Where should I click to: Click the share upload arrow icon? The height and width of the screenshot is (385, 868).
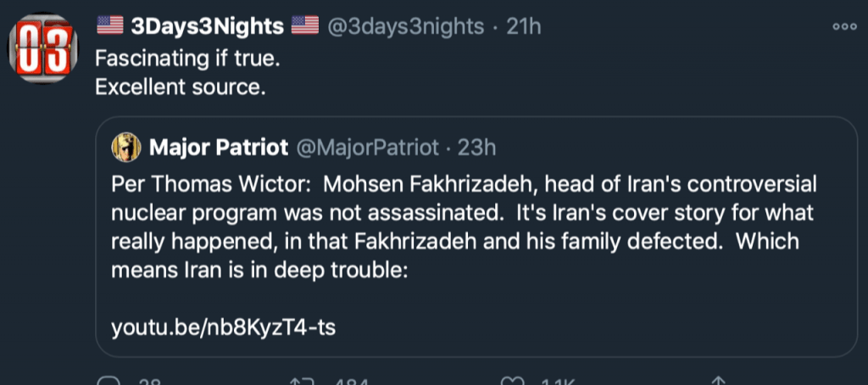pos(718,381)
